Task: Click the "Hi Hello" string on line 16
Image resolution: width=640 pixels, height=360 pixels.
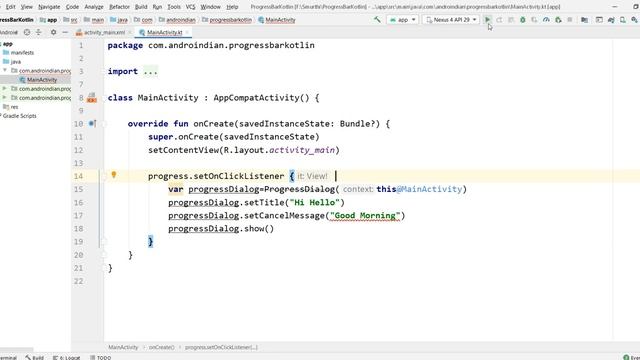Action: pyautogui.click(x=315, y=202)
